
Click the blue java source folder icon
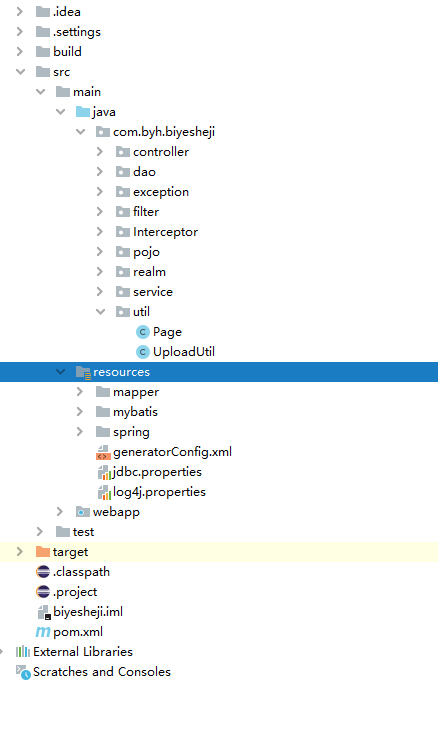[x=83, y=112]
